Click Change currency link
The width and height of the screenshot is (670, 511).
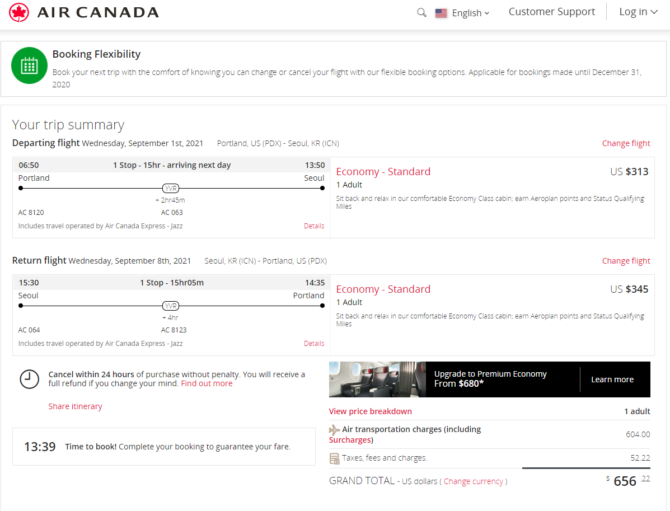click(x=473, y=482)
